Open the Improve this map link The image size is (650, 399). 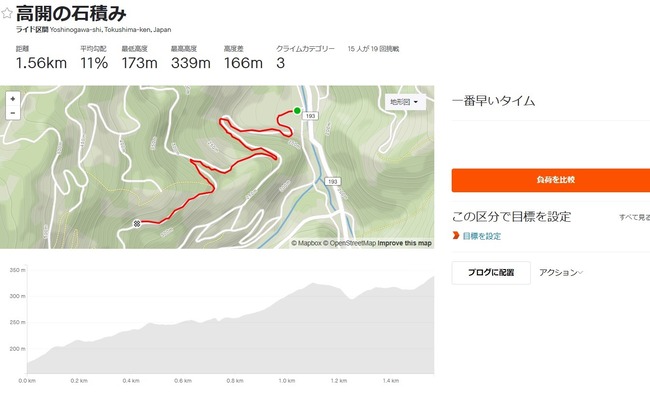coord(405,243)
